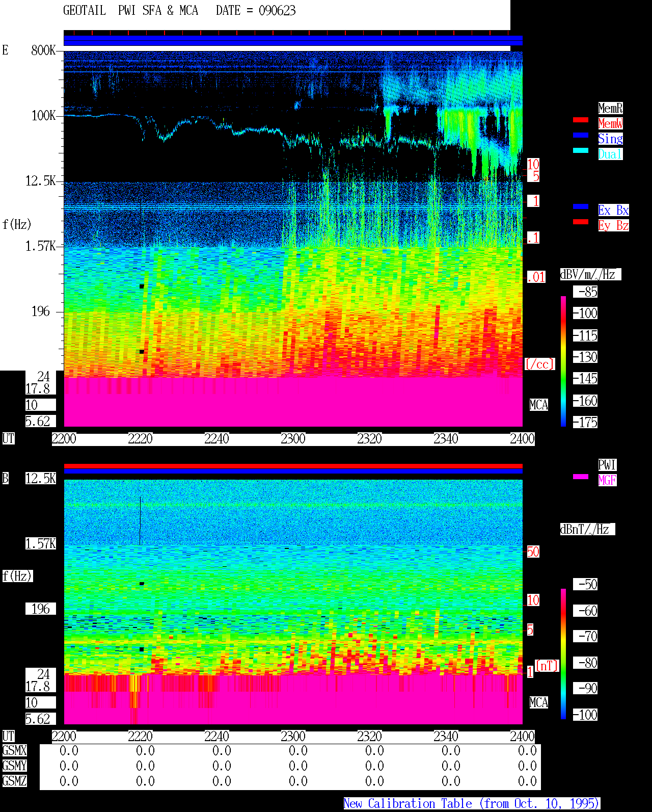The image size is (652, 812).
Task: Select the Sing legend label
Action: 610,139
